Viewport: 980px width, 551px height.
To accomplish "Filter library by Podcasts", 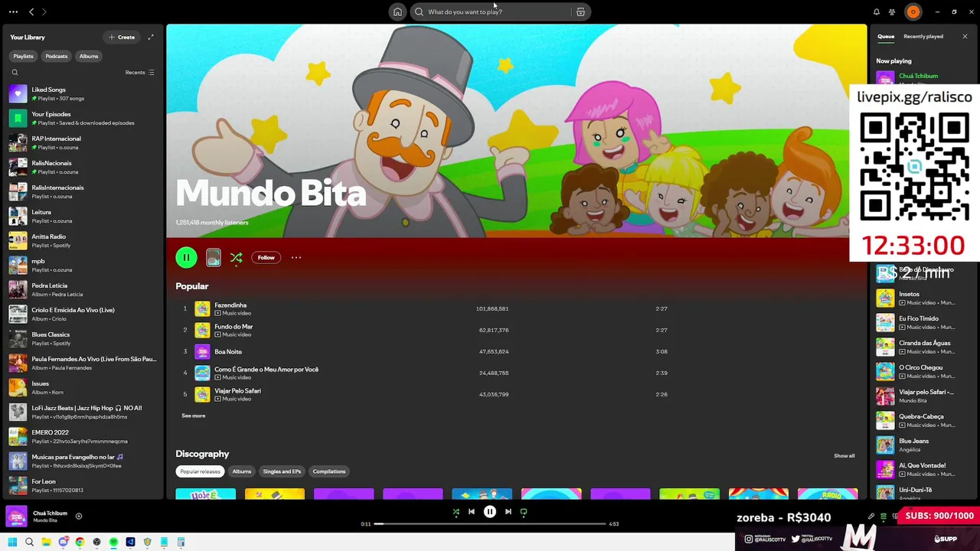I will pyautogui.click(x=56, y=56).
